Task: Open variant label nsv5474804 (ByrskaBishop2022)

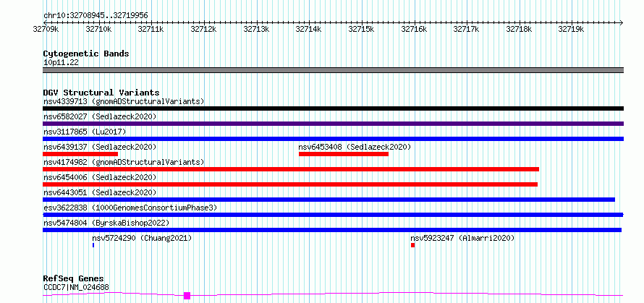Action: 106,223
